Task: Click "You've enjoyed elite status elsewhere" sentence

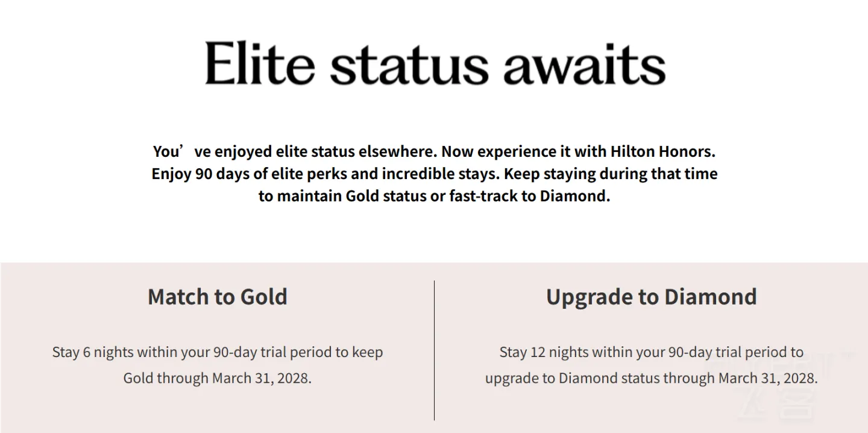Action: (296, 151)
